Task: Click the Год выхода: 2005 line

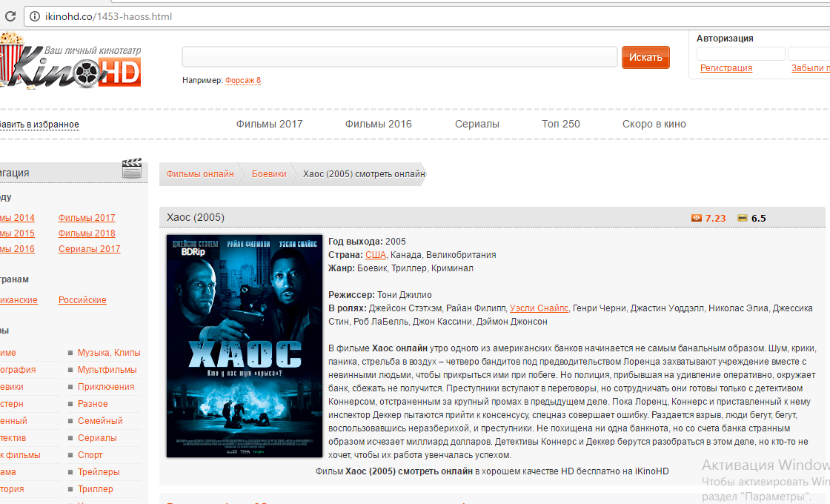Action: pyautogui.click(x=367, y=242)
